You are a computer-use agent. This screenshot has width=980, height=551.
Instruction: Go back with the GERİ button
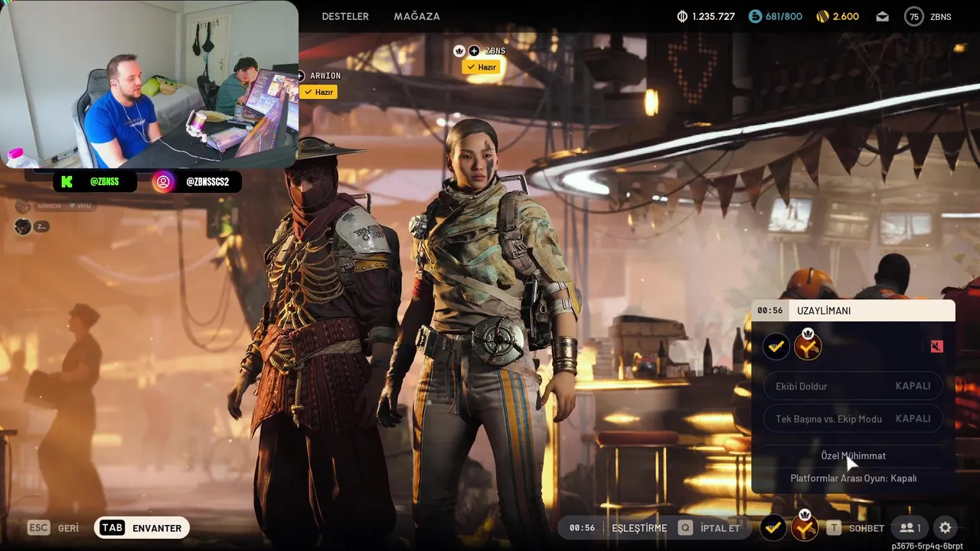68,528
